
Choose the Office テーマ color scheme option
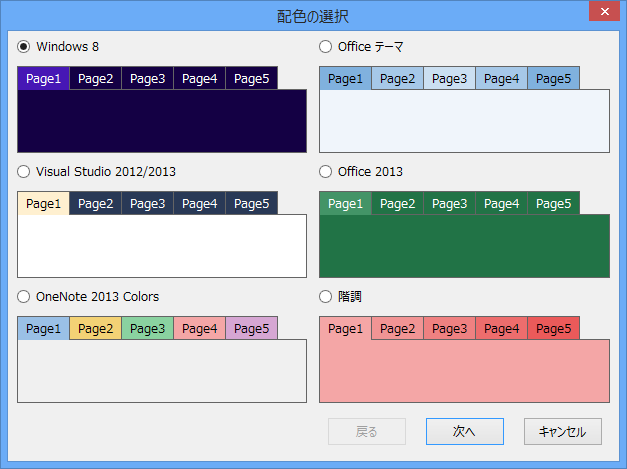(325, 46)
